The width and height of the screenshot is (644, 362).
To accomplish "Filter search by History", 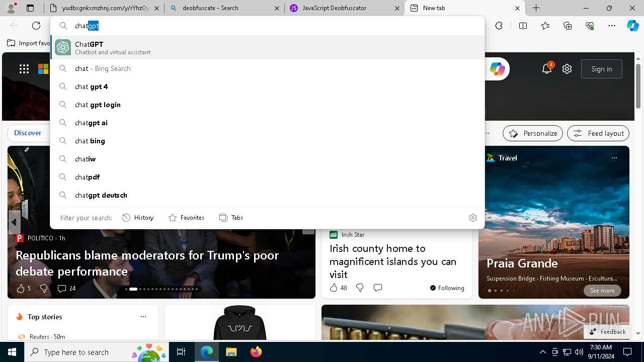I will click(x=138, y=218).
